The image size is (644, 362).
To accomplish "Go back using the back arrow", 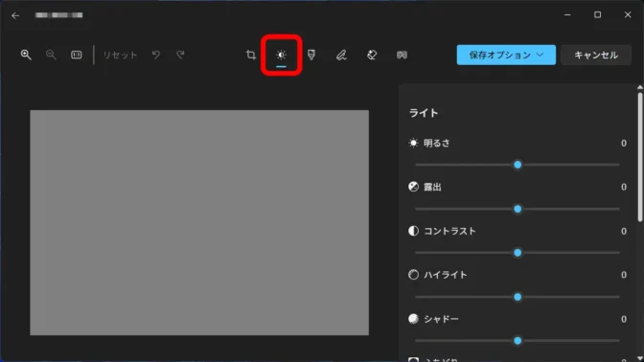I will 15,15.
